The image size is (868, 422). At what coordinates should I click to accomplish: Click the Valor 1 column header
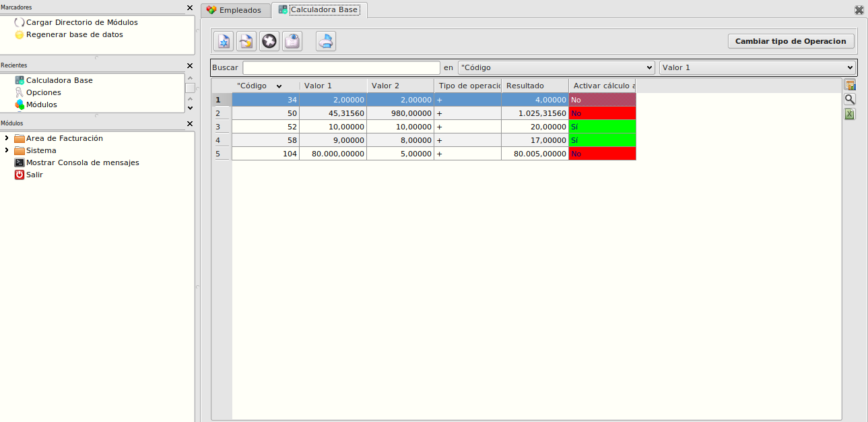(333, 86)
